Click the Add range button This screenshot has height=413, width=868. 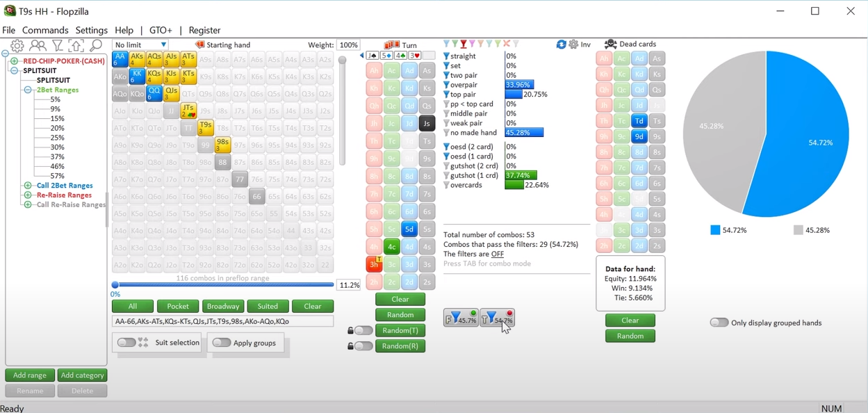point(30,375)
